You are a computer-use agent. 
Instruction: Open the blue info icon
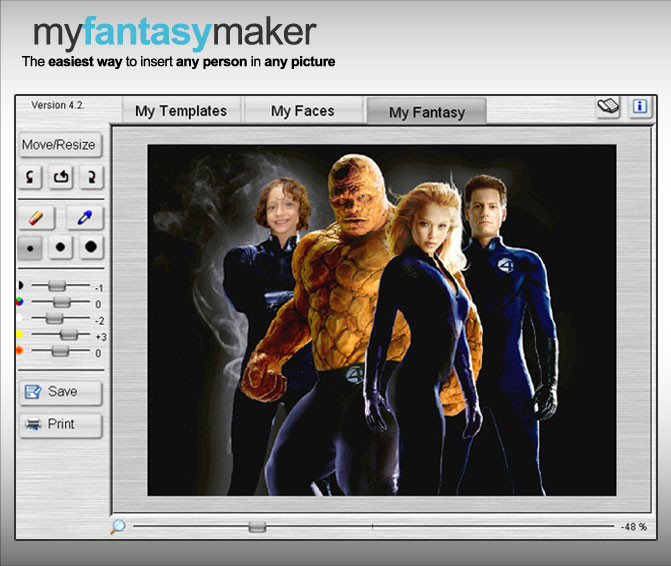[x=640, y=107]
